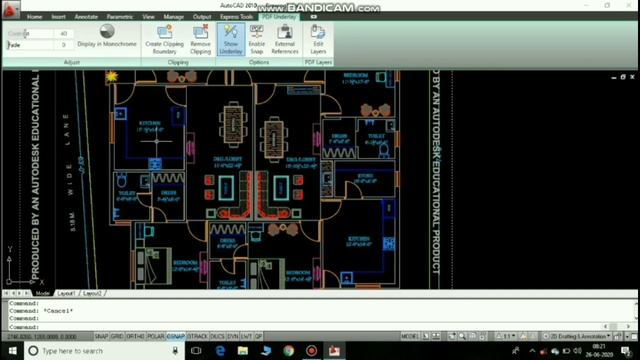Open the Windows Start menu

(12, 351)
